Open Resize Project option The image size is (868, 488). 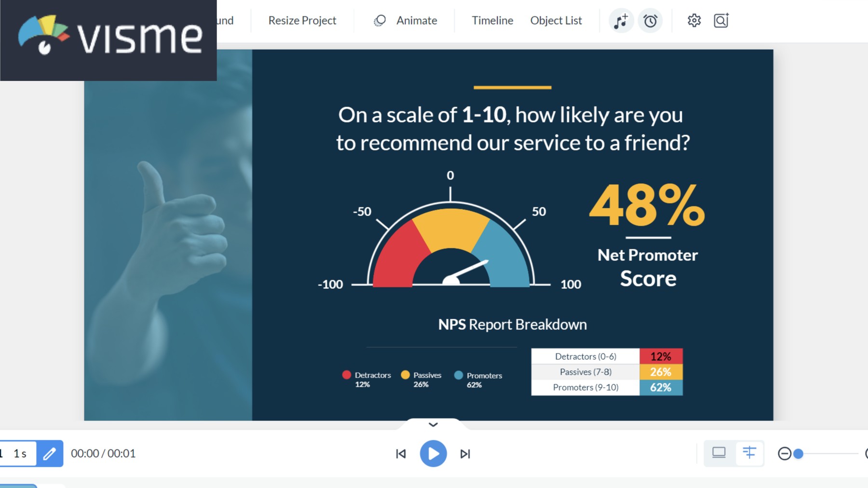302,20
